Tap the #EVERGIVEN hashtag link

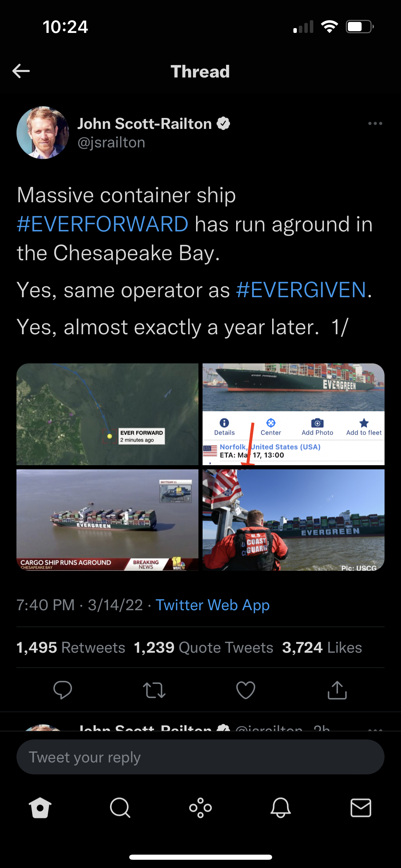301,290
